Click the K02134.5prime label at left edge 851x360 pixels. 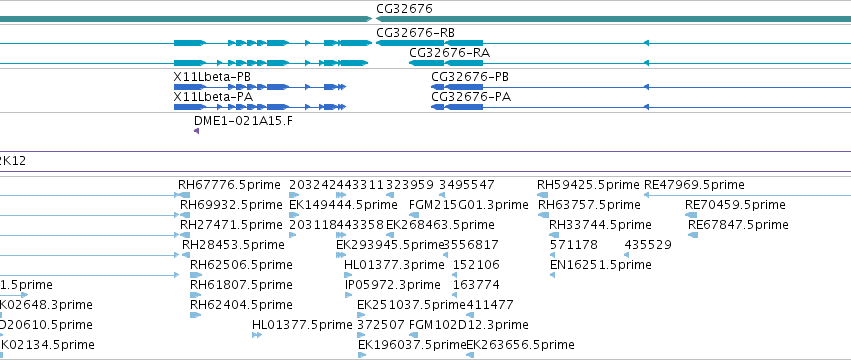tap(47, 345)
